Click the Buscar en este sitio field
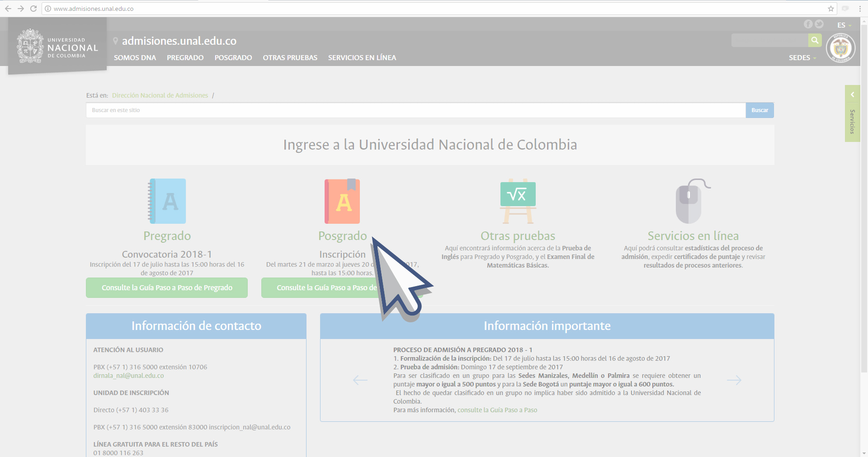868x457 pixels. [416, 110]
